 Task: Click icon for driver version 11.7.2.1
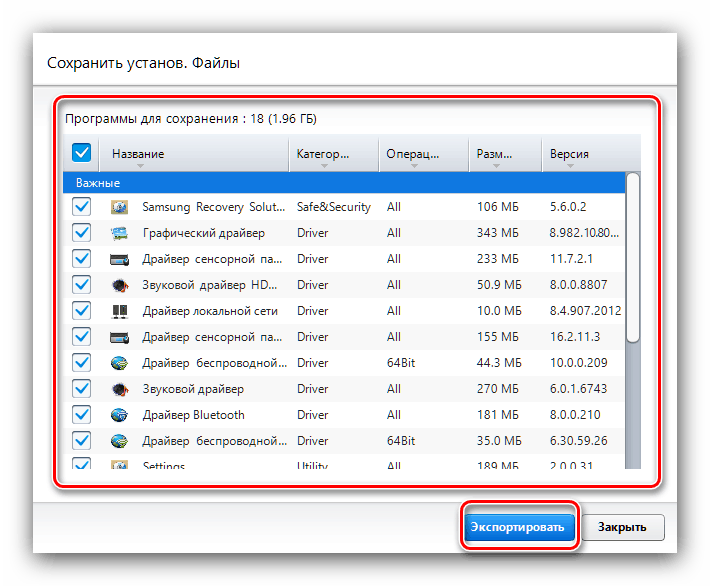pyautogui.click(x=120, y=259)
